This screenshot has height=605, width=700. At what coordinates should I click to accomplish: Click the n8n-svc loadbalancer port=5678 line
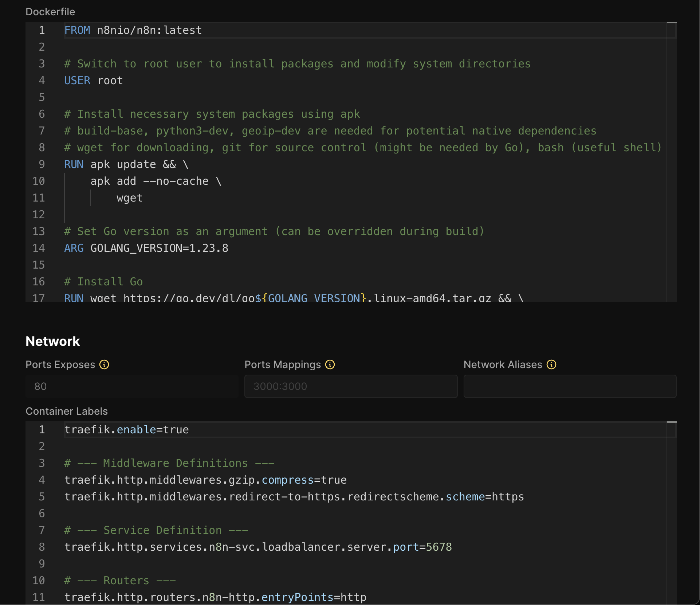coord(258,547)
